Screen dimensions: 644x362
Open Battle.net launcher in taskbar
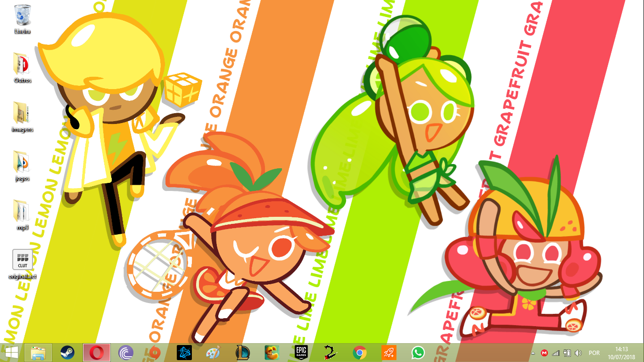coord(184,353)
